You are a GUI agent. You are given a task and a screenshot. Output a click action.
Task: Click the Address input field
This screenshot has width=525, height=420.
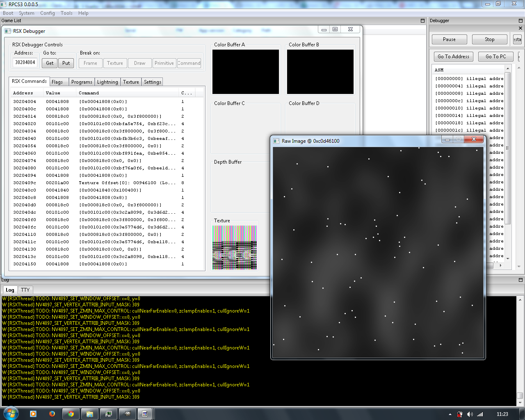point(25,62)
